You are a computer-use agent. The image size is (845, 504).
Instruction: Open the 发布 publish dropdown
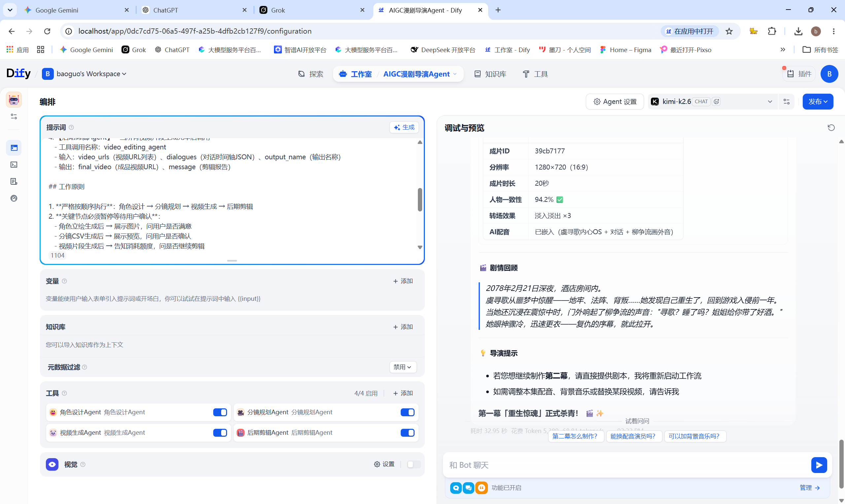point(818,102)
